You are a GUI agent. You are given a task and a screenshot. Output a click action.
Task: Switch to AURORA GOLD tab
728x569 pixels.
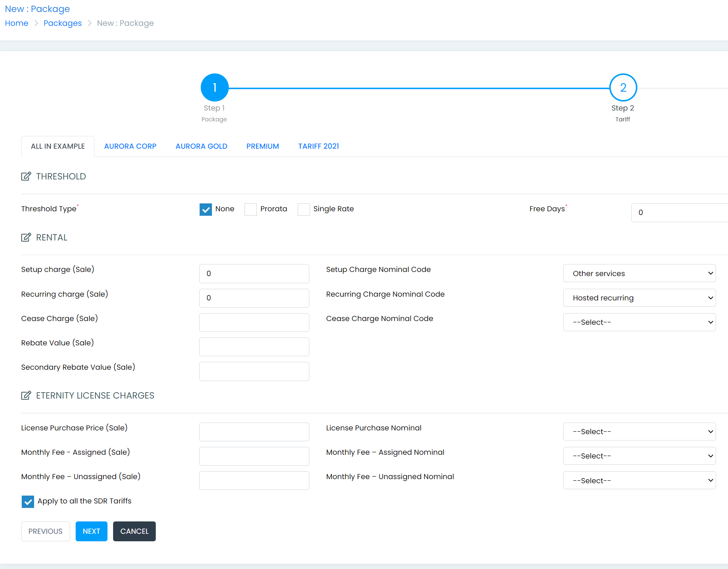pos(201,146)
